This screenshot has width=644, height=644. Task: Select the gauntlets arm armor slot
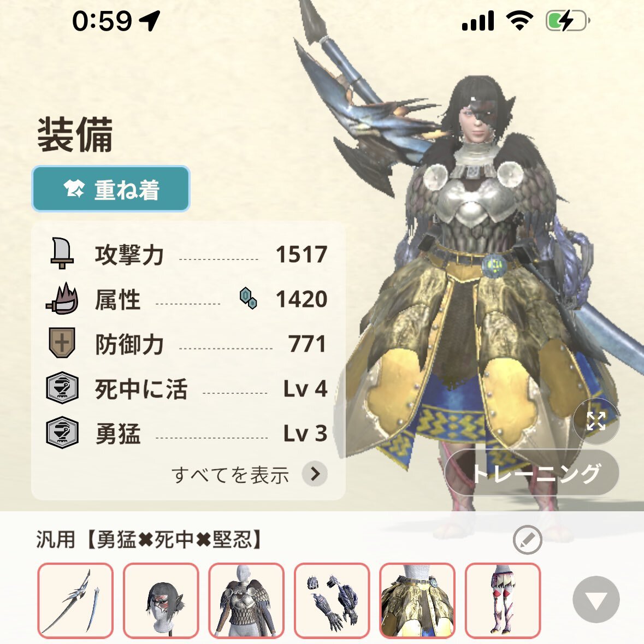332,600
